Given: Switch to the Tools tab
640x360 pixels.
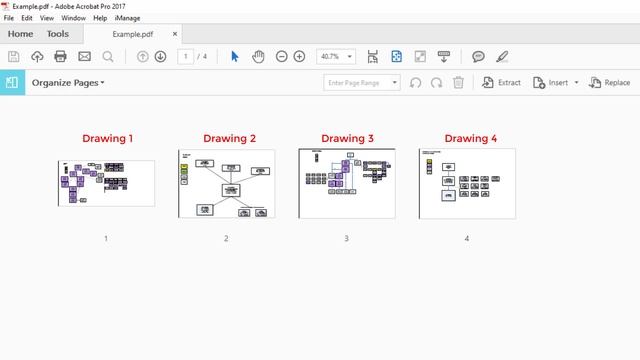Looking at the screenshot, I should (x=58, y=34).
